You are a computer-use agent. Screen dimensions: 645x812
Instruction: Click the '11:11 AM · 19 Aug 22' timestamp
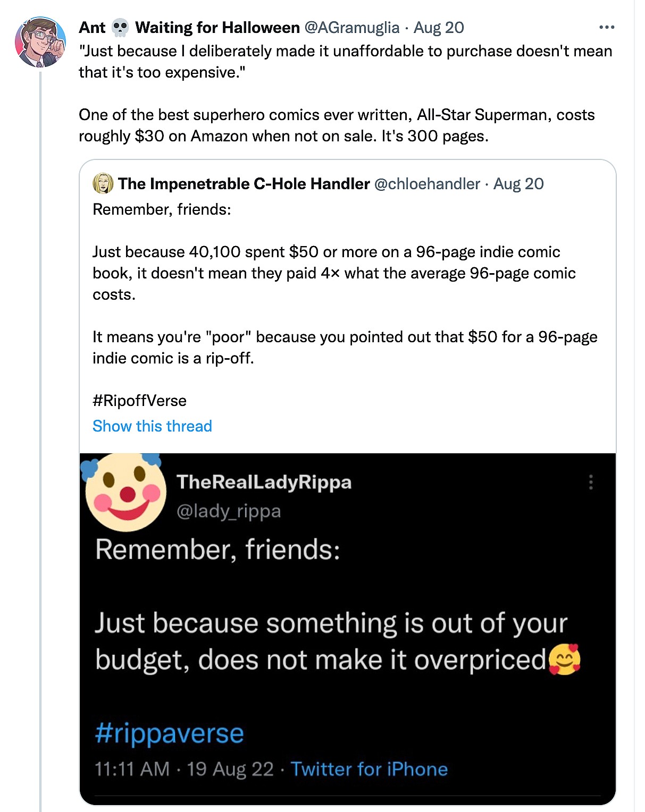click(184, 769)
